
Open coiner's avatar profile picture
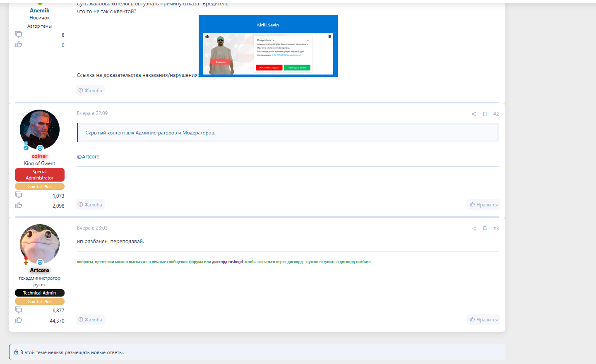(x=40, y=129)
